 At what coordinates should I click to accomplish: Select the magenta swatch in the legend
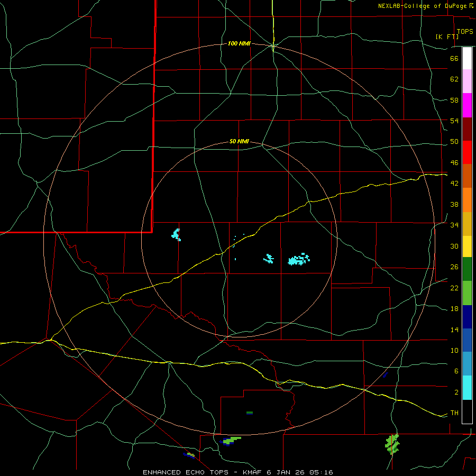[x=467, y=105]
